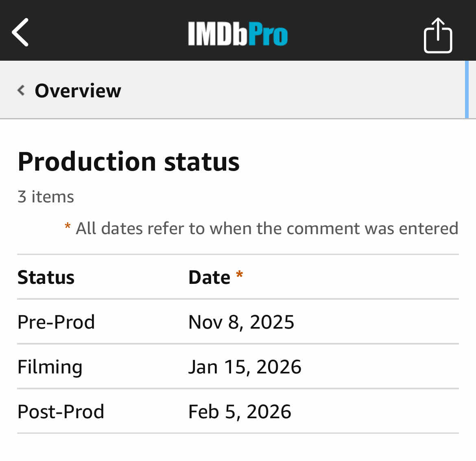Click the orange asterisk next to Date
This screenshot has height=461, width=476.
[x=240, y=275]
